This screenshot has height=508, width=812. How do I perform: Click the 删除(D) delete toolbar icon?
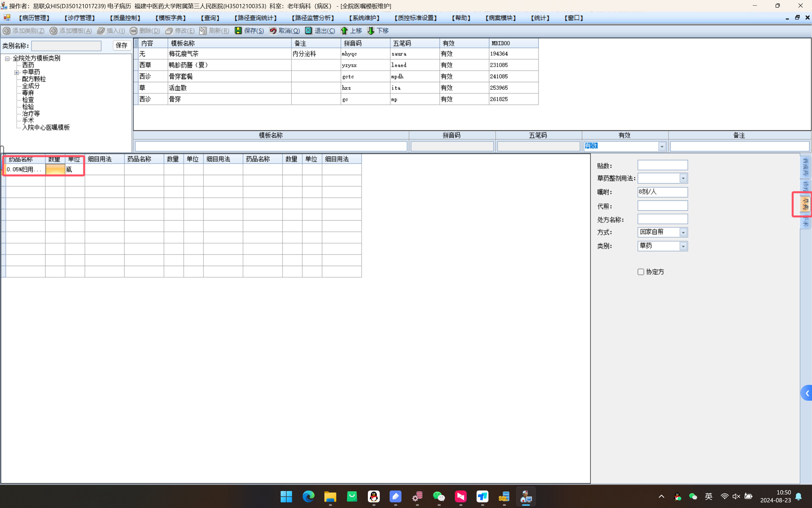tap(133, 30)
